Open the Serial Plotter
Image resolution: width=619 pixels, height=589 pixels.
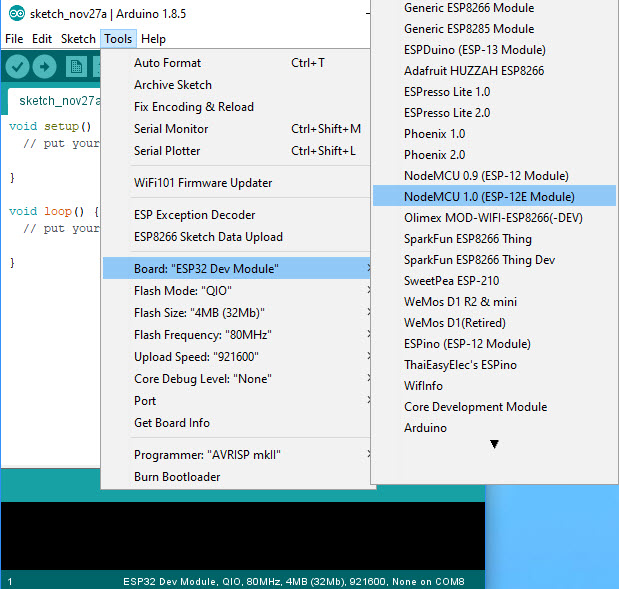(x=236, y=151)
